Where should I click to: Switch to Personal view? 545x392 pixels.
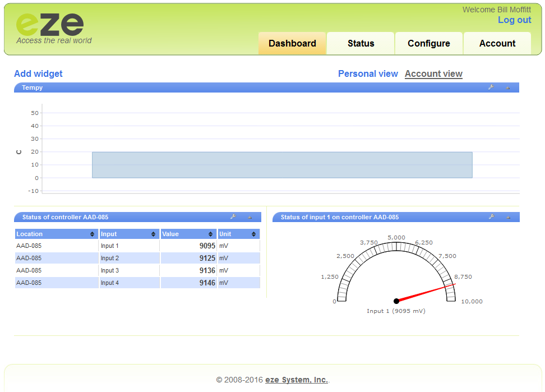pos(368,73)
